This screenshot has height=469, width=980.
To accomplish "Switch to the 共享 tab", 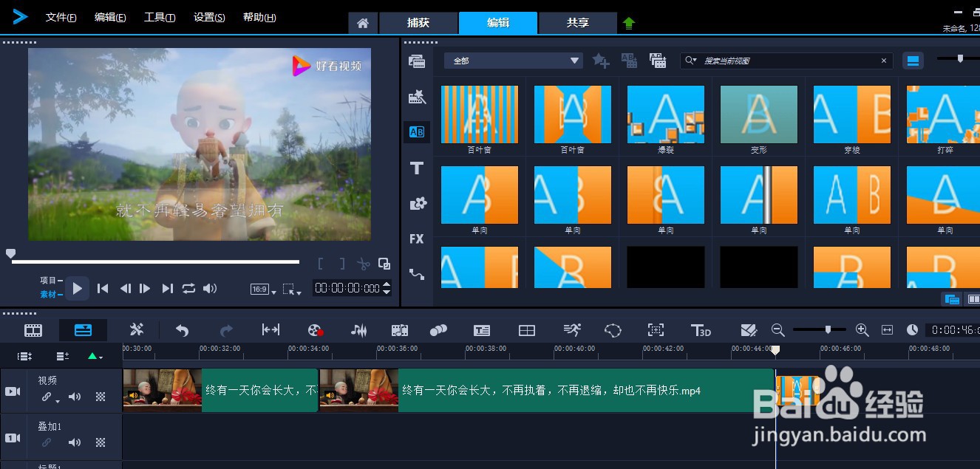I will point(578,23).
